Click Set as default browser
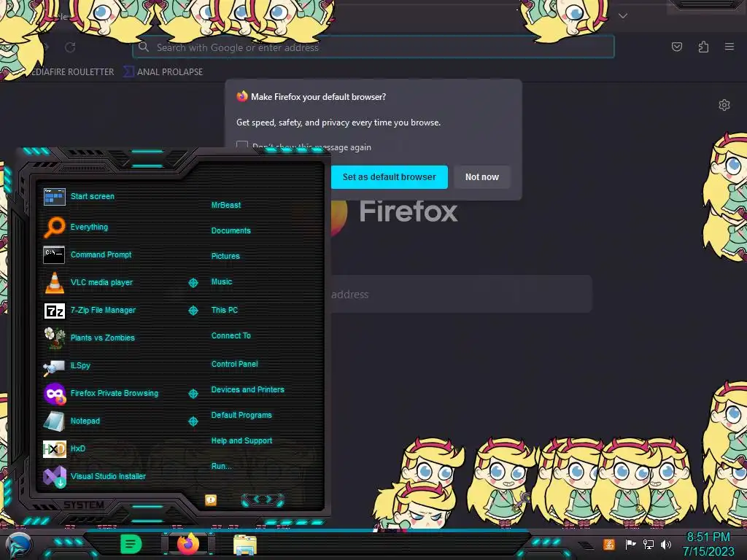 (390, 177)
